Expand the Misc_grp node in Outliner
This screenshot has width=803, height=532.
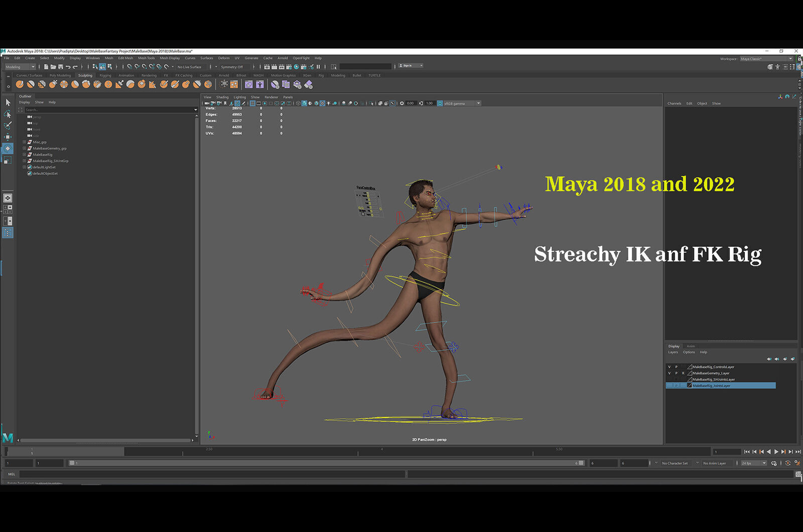pos(24,142)
